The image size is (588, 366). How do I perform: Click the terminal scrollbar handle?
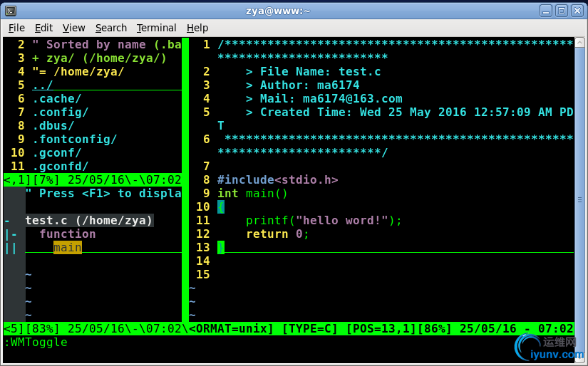[x=579, y=200]
